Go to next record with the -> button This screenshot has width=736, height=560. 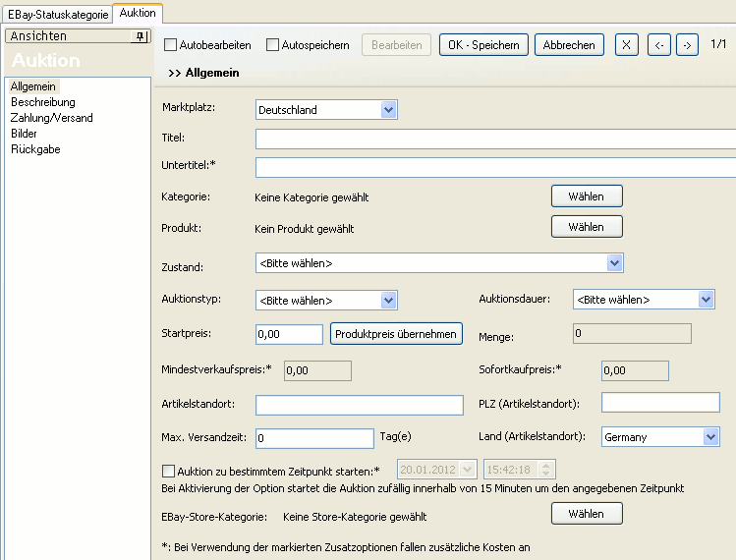(687, 45)
